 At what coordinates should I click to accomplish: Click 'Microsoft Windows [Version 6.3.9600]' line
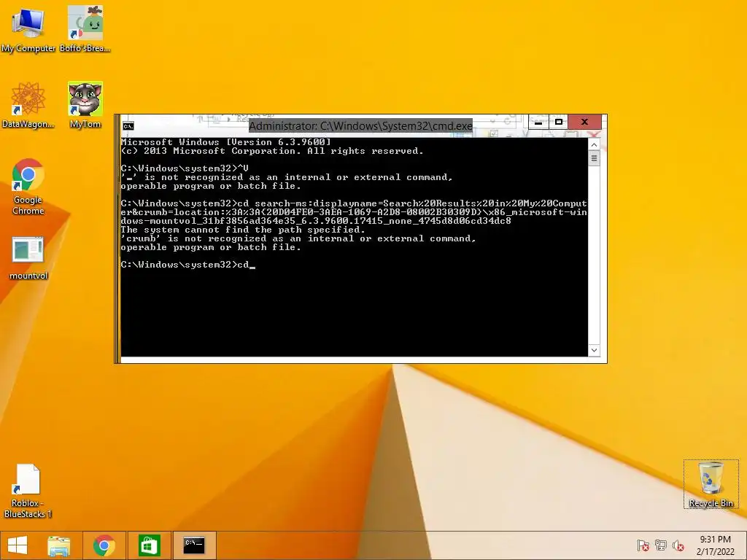(x=226, y=142)
